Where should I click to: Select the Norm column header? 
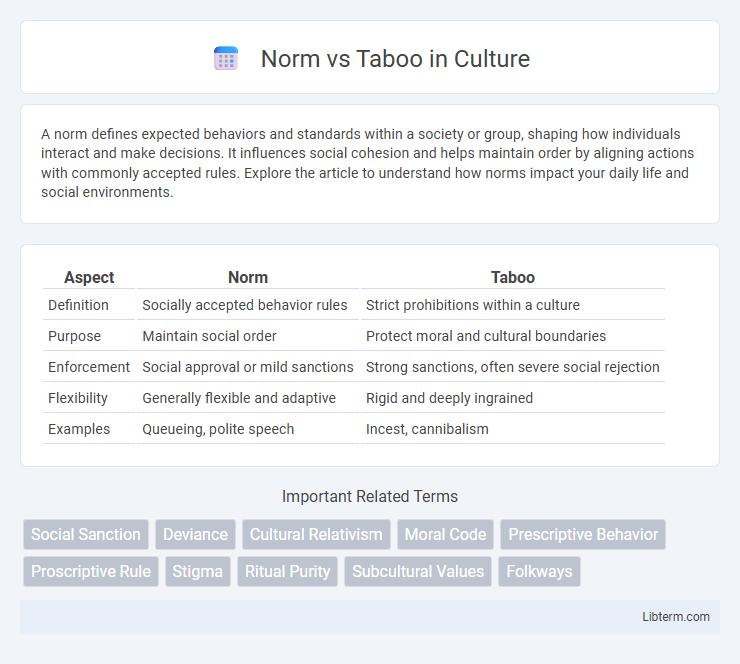(x=248, y=277)
